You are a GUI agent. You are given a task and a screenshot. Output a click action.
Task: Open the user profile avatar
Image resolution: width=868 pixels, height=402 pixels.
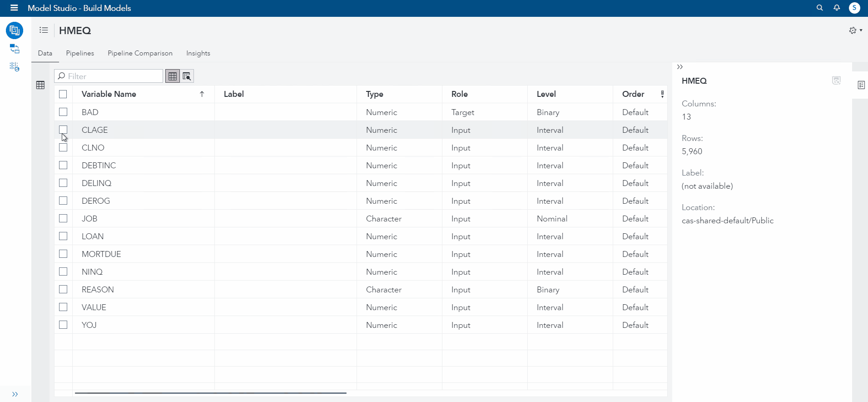click(854, 8)
